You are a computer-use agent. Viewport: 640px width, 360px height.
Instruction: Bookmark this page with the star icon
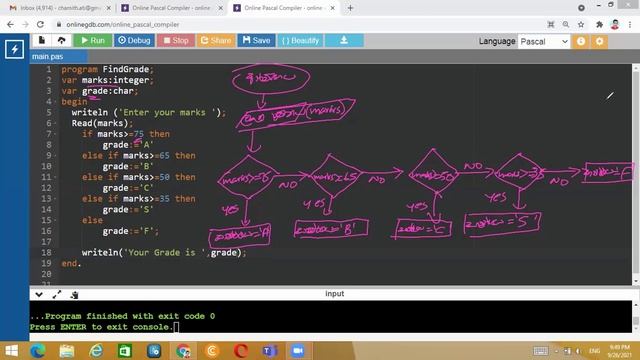(x=581, y=24)
